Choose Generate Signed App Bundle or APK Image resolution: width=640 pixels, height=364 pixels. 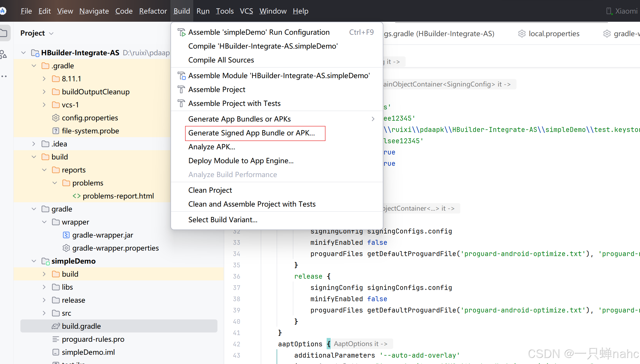251,133
